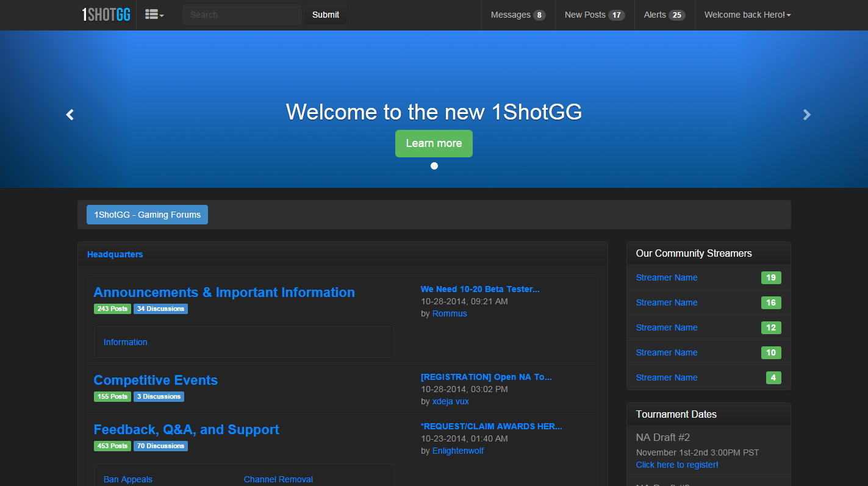868x486 pixels.
Task: Click the green Learn more button
Action: click(434, 143)
